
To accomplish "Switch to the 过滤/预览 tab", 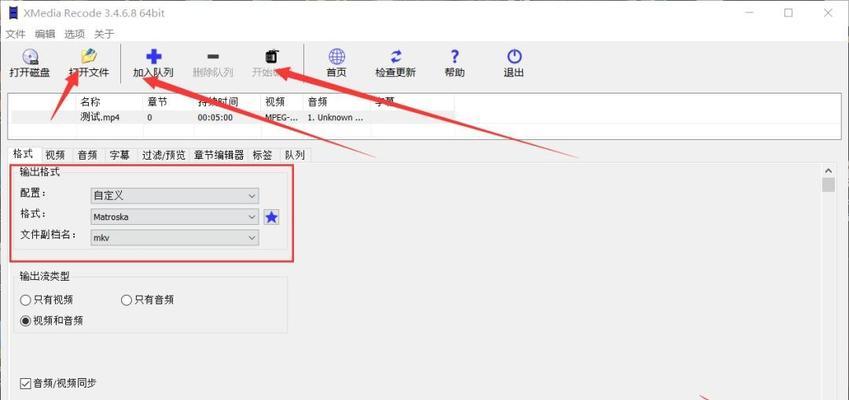I will click(164, 155).
